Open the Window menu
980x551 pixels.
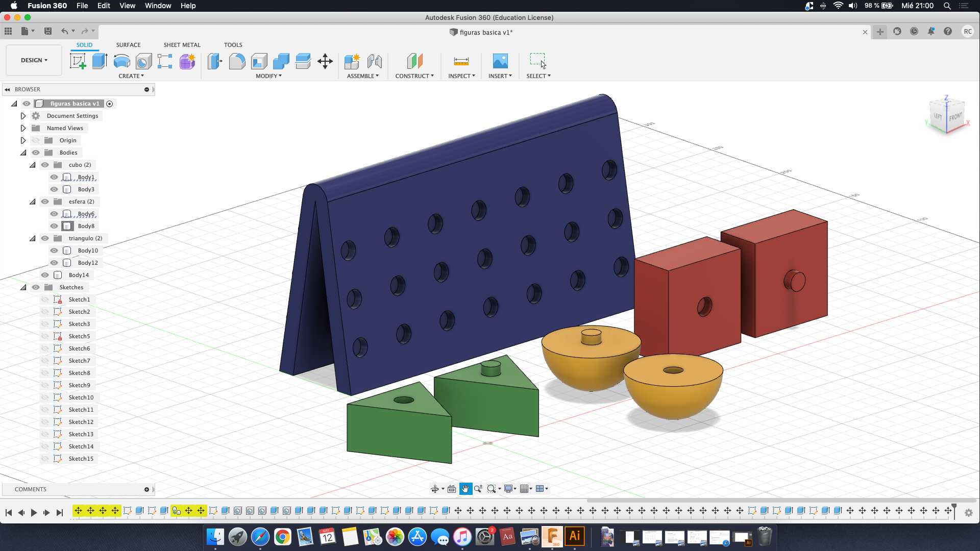click(158, 6)
